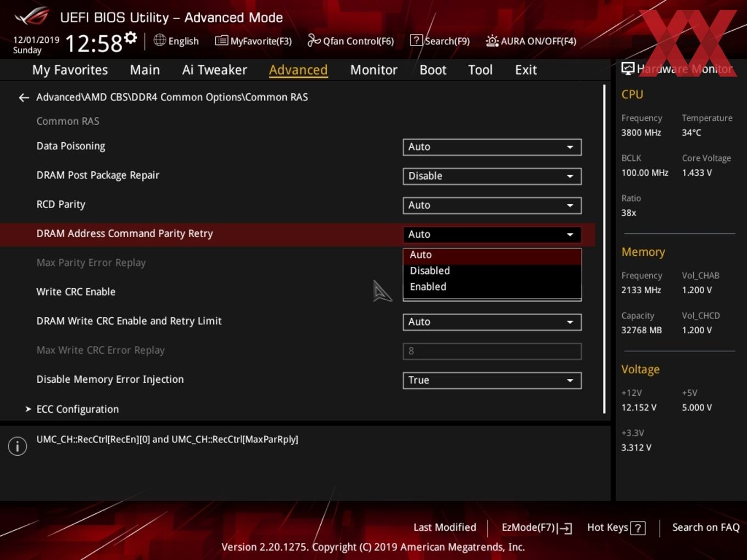
Task: Click the Memory Capacity 32768 MB value
Action: point(642,330)
